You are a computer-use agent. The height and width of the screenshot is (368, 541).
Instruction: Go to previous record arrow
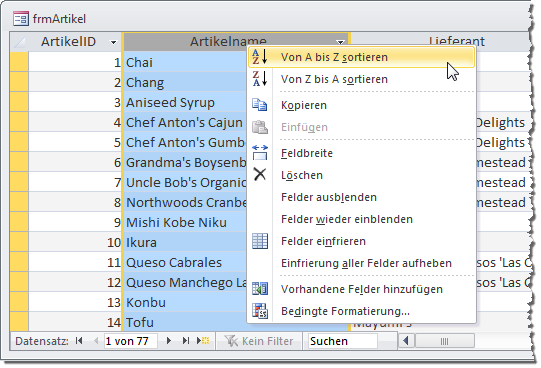point(96,341)
